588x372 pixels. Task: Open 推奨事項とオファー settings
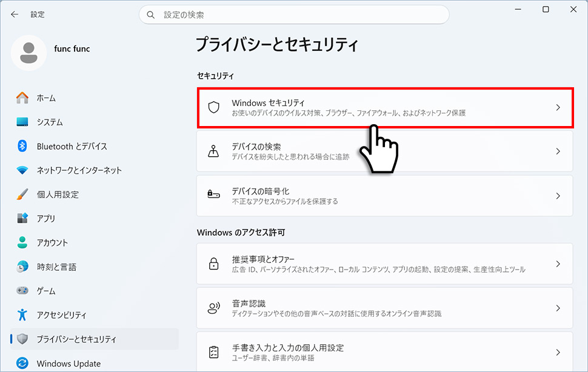(385, 264)
